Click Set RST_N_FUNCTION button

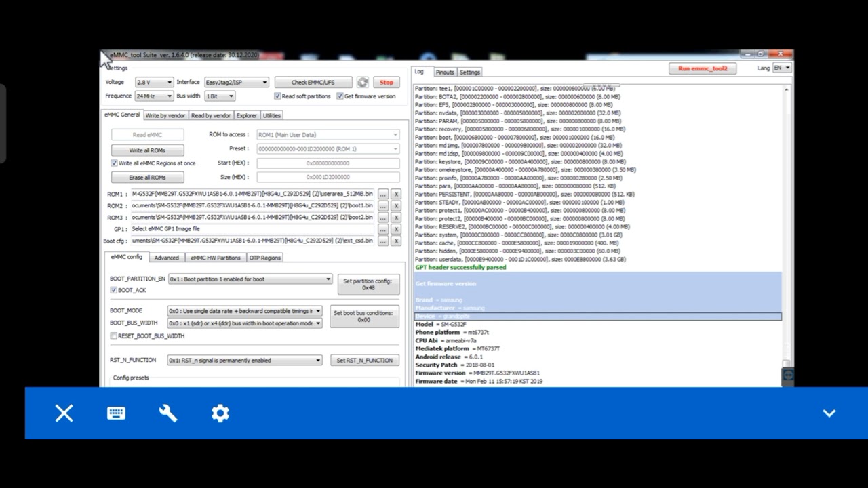tap(365, 361)
